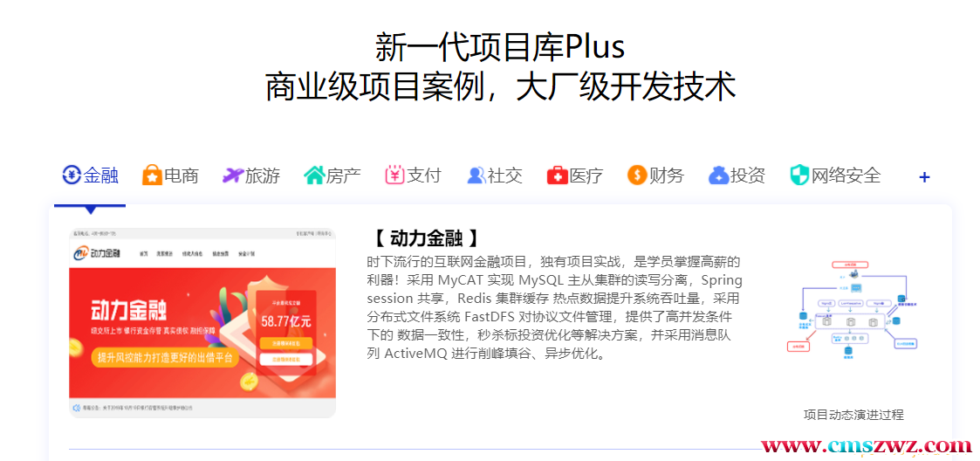
Task: Expand more categories with the plus button
Action: 924,177
